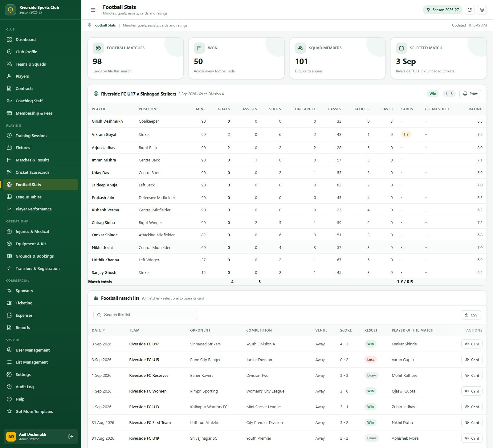This screenshot has width=493, height=448.
Task: Click player name Girish Deshmukh
Action: tap(107, 121)
